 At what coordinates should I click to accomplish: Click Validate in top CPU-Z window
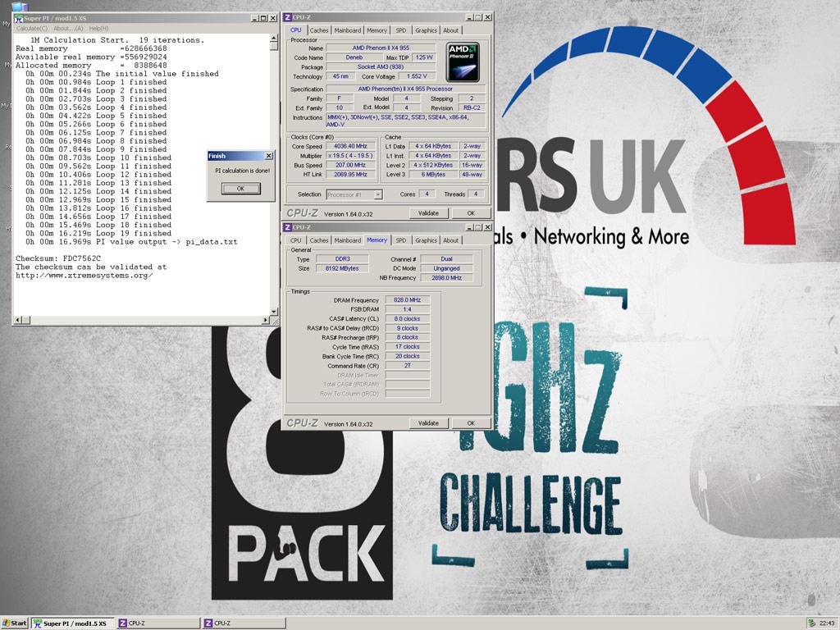tap(428, 213)
